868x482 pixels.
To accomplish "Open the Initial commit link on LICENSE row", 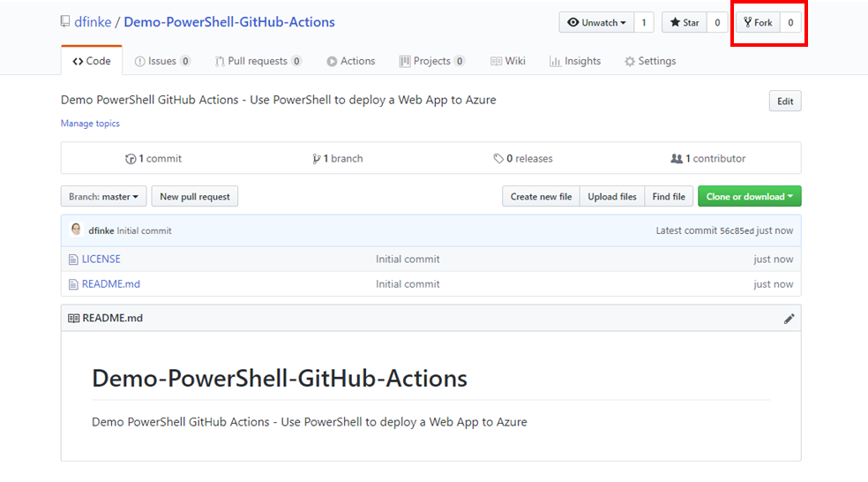I will click(408, 259).
